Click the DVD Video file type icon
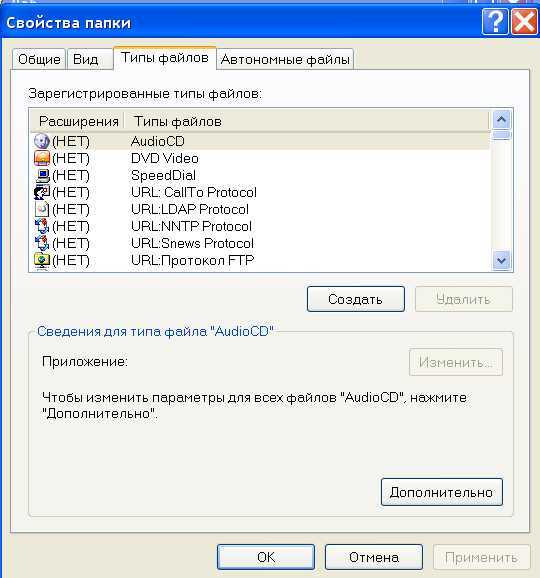This screenshot has width=540, height=578. pyautogui.click(x=42, y=158)
